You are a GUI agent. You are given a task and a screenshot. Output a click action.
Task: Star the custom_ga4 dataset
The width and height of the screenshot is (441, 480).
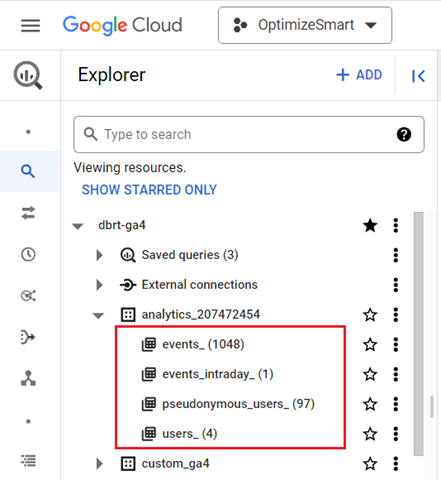point(370,464)
